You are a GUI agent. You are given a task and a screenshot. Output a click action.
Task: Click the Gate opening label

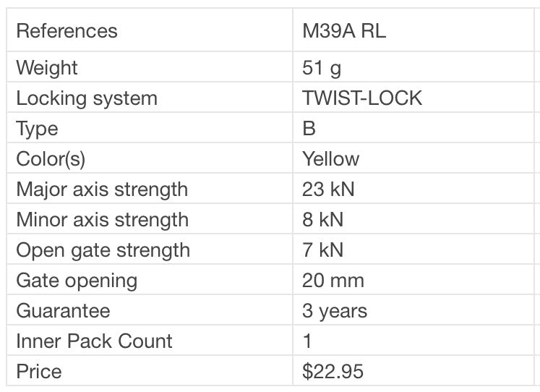click(x=77, y=281)
